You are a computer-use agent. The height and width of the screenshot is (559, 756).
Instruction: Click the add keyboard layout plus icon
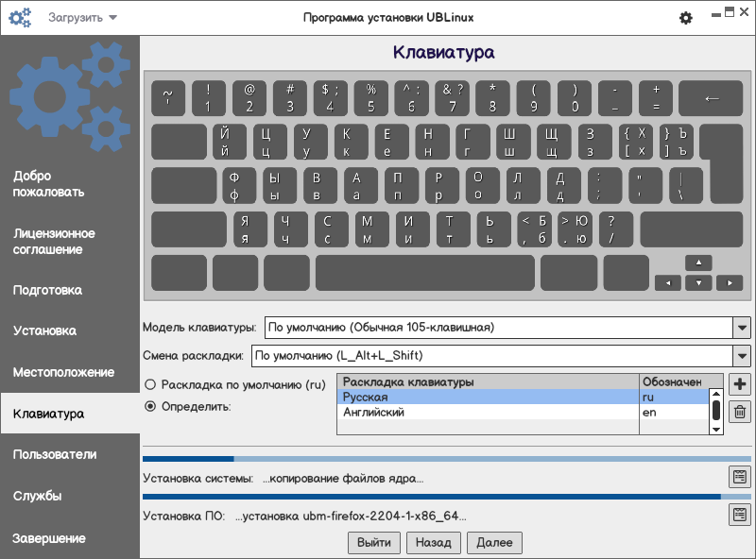pos(740,384)
